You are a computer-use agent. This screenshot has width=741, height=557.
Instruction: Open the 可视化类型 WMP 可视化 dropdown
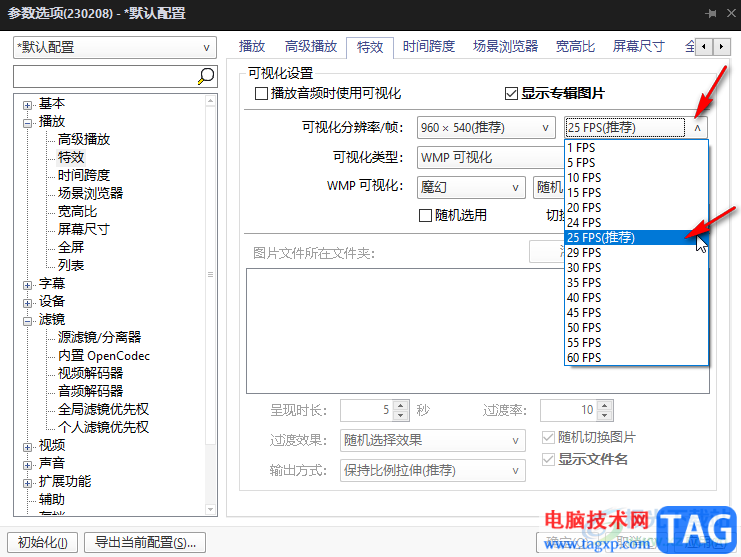pyautogui.click(x=491, y=157)
